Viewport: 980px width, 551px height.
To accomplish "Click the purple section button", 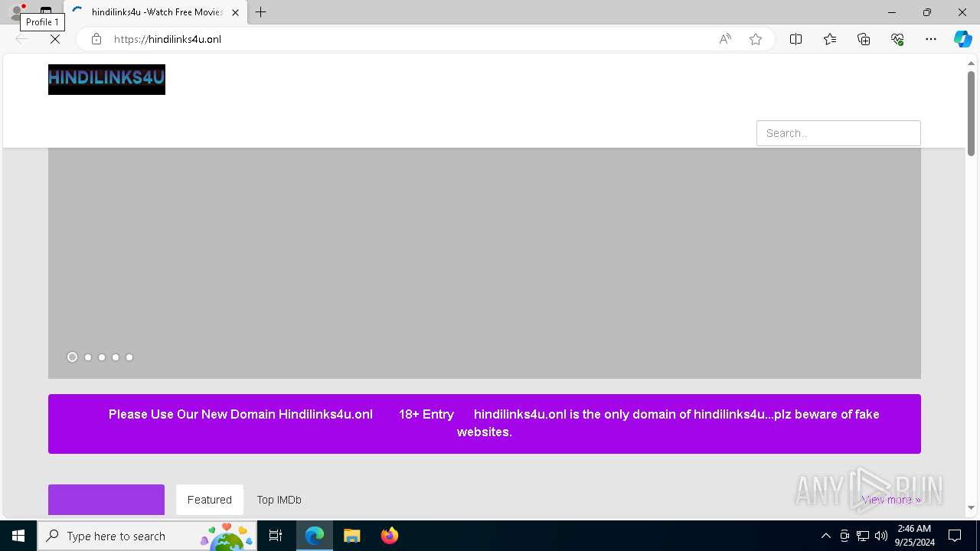I will (x=106, y=500).
